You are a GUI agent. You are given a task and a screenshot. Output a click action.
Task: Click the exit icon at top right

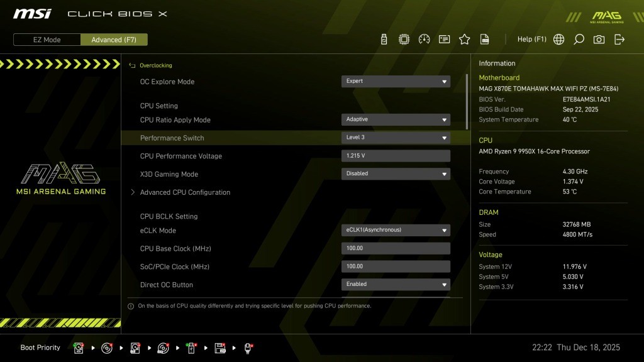(x=619, y=40)
